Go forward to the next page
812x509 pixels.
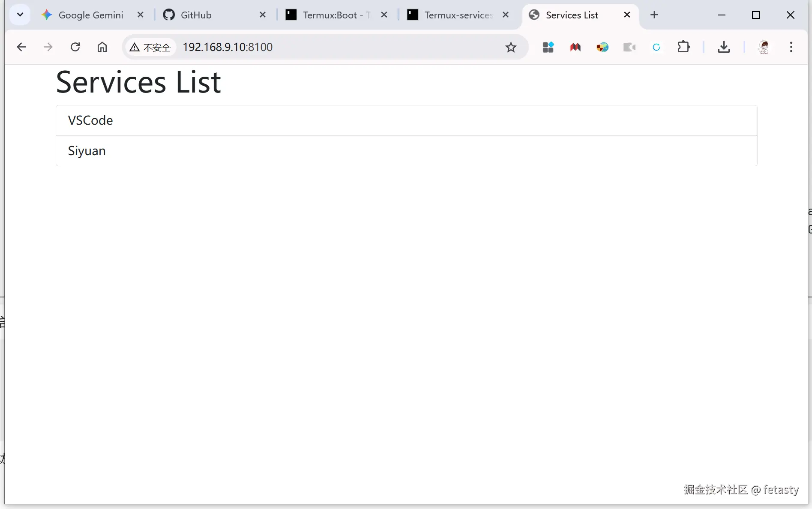pos(48,47)
